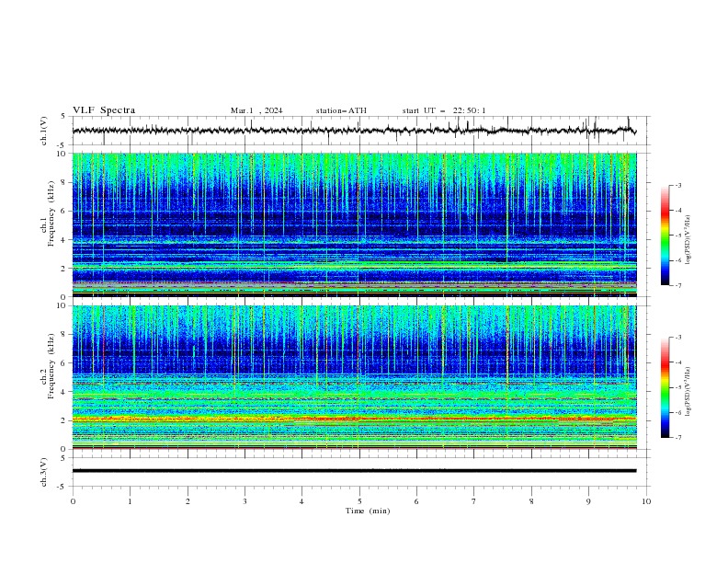Click the ch.1 frequency axis tick "6"
Image resolution: width=728 pixels, height=563 pixels.
64,211
